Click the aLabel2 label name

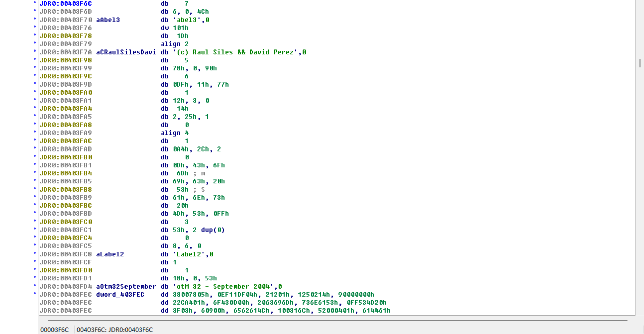coord(110,254)
